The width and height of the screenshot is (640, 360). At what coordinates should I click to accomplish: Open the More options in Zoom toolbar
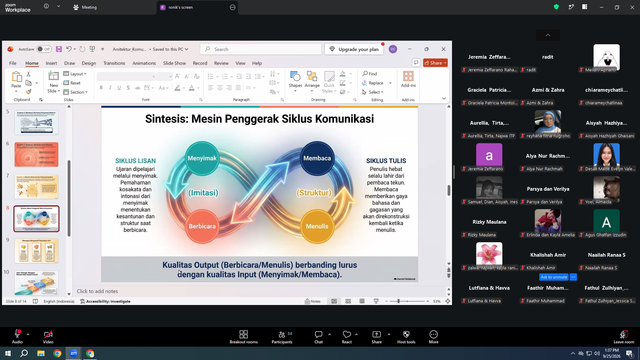coord(433,337)
